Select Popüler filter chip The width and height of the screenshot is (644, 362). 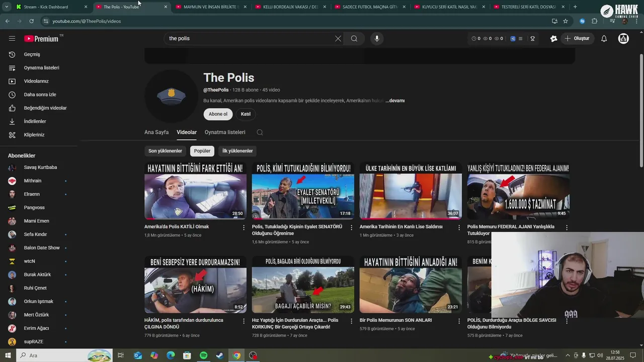[x=202, y=151]
